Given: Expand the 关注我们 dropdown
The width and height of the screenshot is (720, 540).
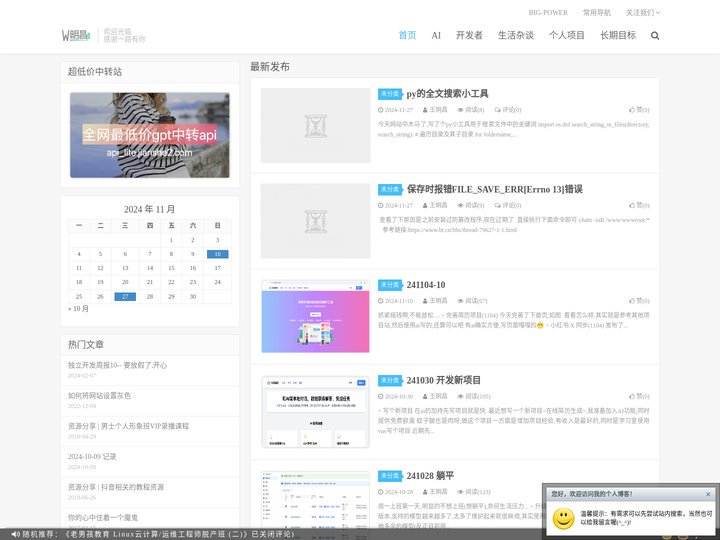Looking at the screenshot, I should point(643,12).
